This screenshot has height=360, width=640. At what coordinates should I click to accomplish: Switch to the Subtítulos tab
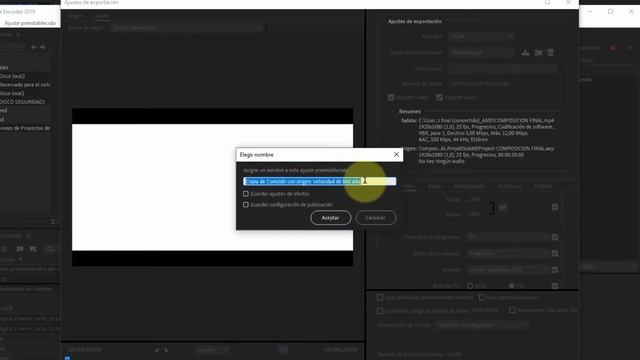[x=510, y=186]
